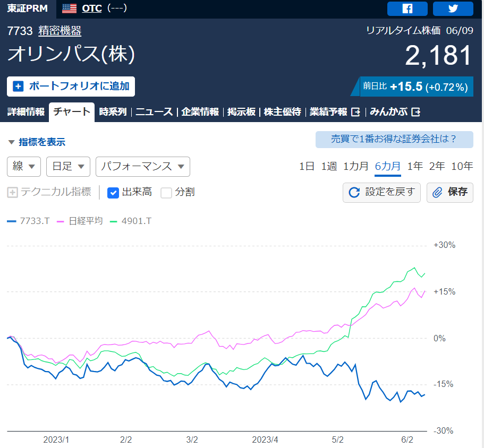
Task: Open external link icon next to 業績予報
Action: [x=356, y=112]
